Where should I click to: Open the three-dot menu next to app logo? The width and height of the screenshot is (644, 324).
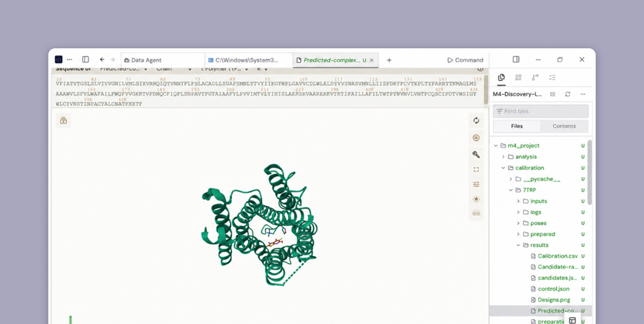[x=70, y=60]
